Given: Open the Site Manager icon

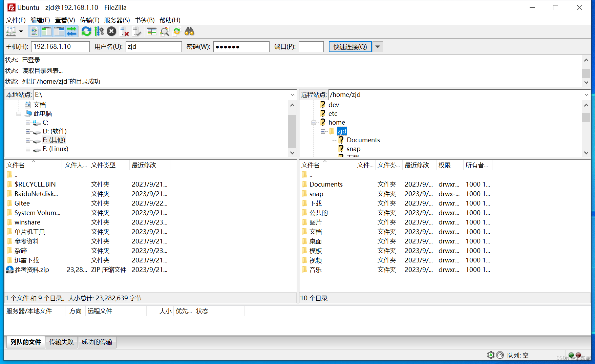Looking at the screenshot, I should click(11, 31).
